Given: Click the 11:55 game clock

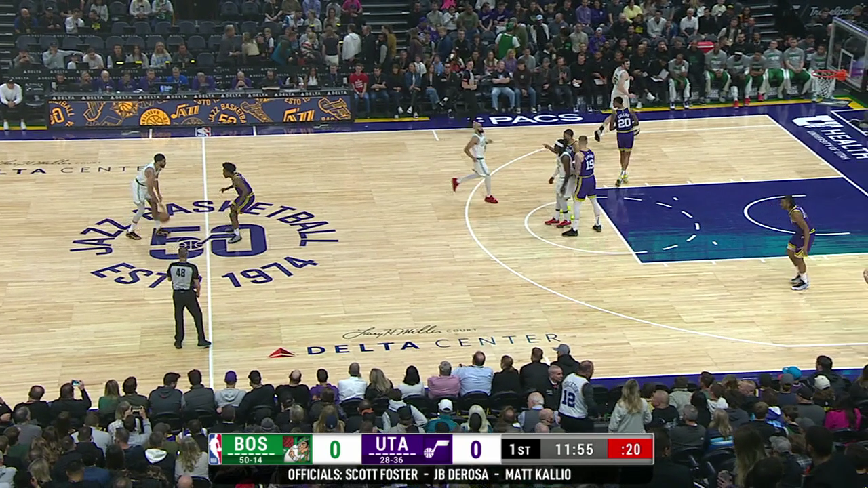Looking at the screenshot, I should (x=574, y=449).
